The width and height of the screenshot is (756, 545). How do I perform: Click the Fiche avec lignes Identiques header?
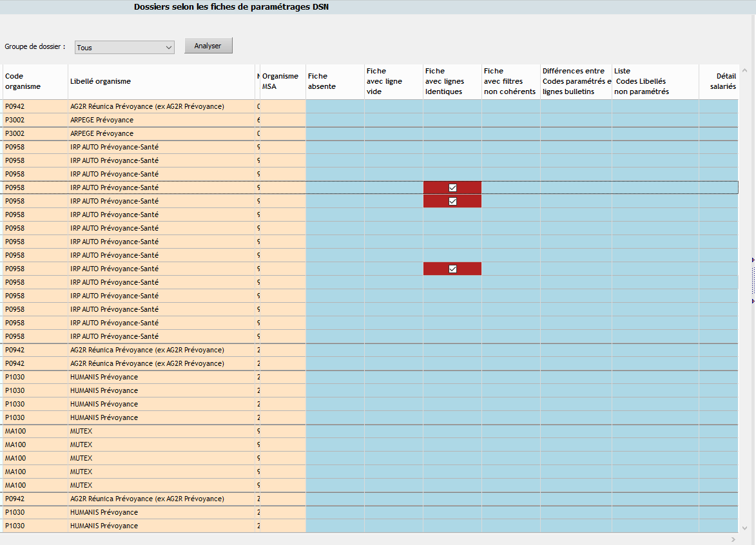pos(452,81)
